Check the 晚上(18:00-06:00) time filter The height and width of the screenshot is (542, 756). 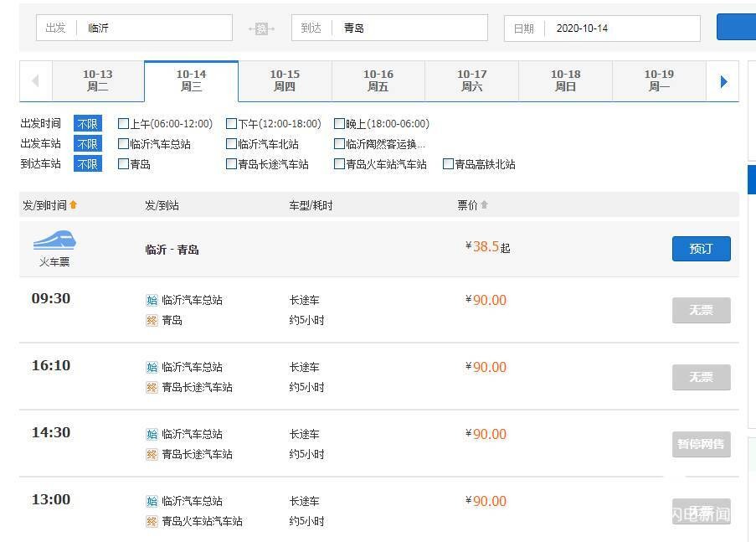coord(340,124)
